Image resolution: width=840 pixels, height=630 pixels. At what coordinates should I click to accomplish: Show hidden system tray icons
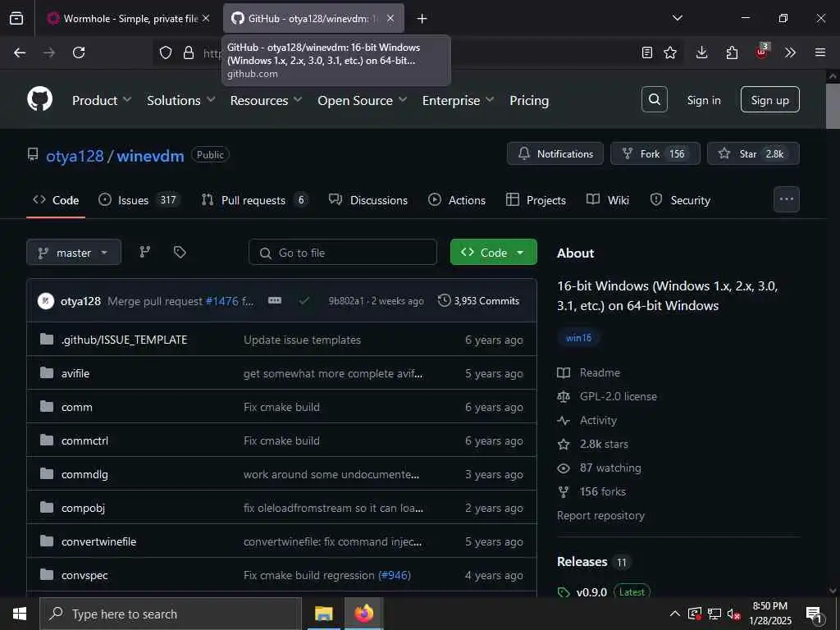pyautogui.click(x=675, y=614)
